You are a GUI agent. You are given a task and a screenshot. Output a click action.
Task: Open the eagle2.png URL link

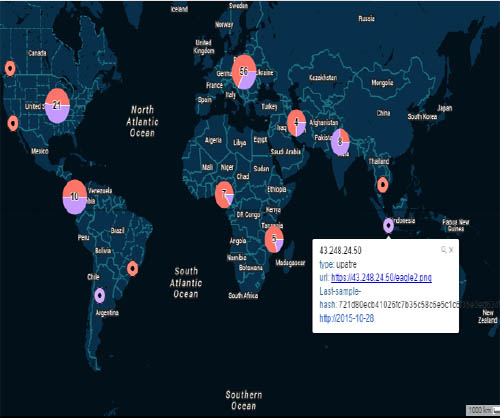(x=381, y=277)
